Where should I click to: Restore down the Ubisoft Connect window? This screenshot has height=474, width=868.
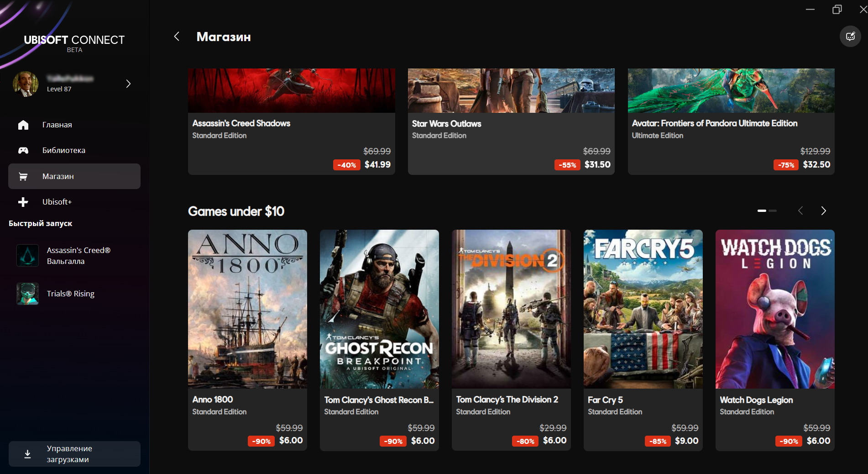pos(837,9)
